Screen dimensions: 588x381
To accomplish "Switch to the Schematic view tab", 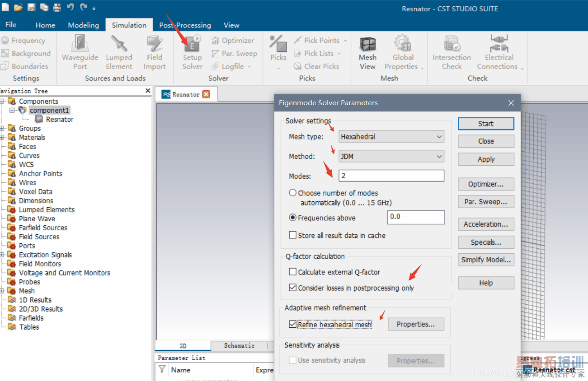I will click(239, 346).
